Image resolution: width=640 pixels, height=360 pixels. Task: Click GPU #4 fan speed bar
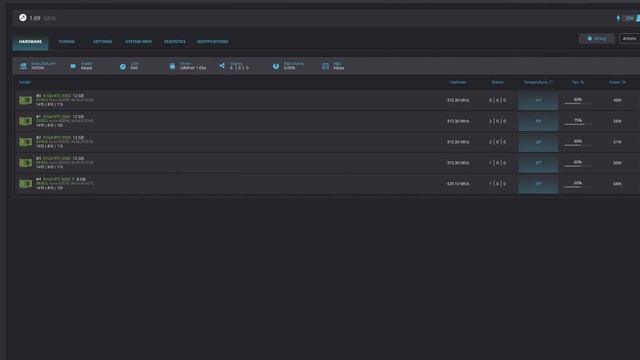pyautogui.click(x=578, y=187)
